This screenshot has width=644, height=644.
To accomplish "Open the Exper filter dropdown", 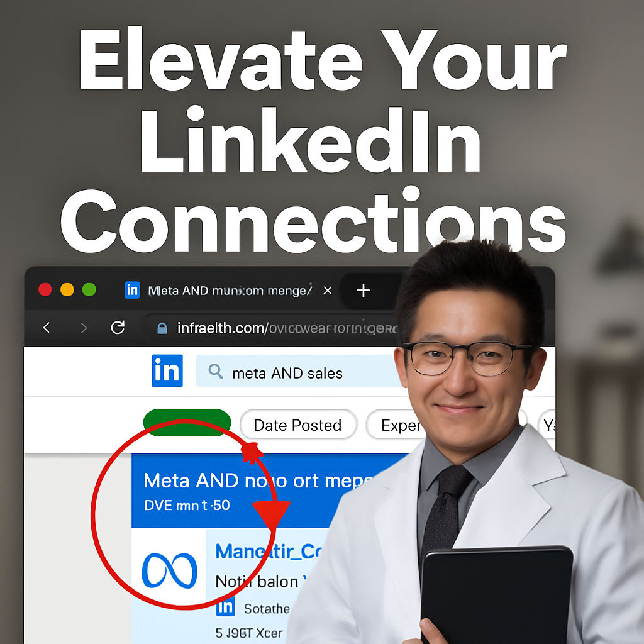I will [396, 425].
